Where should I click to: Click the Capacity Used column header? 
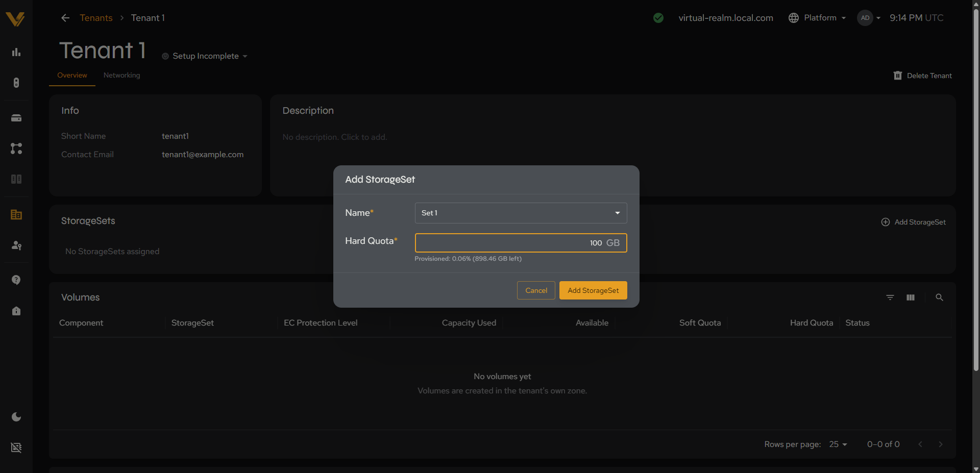coord(469,323)
